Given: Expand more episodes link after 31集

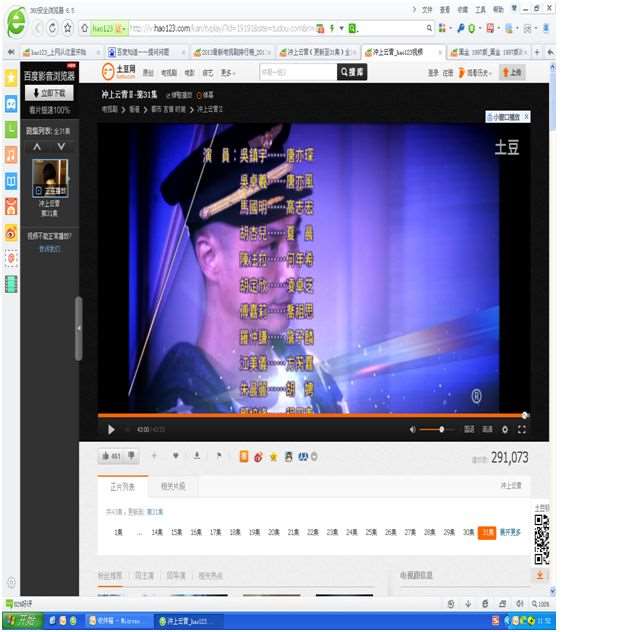Looking at the screenshot, I should (510, 532).
